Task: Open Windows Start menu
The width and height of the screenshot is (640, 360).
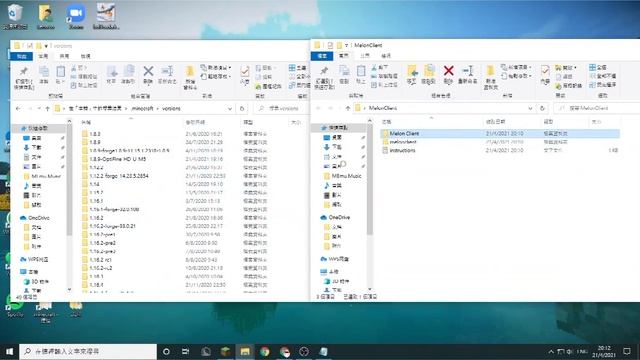Action: tap(9, 351)
